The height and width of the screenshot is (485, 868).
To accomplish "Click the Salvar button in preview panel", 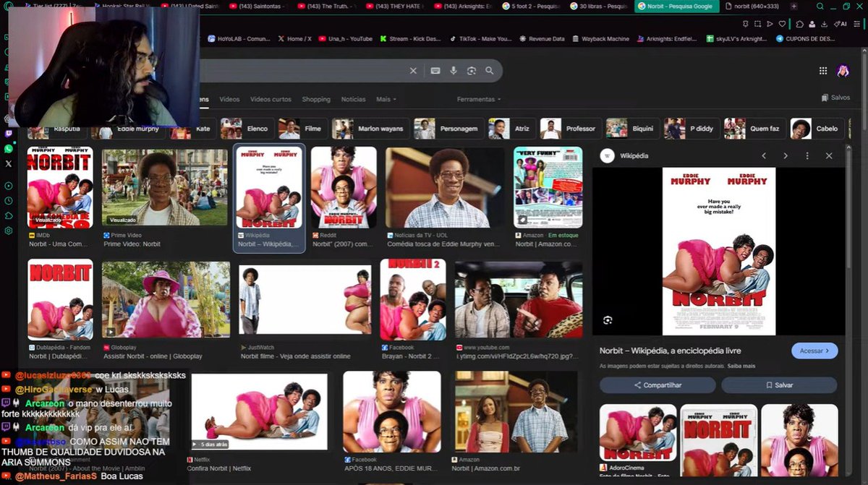I will (x=779, y=385).
